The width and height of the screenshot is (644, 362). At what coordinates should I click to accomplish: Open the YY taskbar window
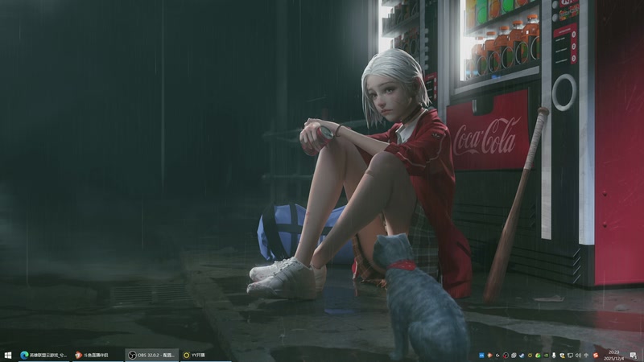[205, 356]
